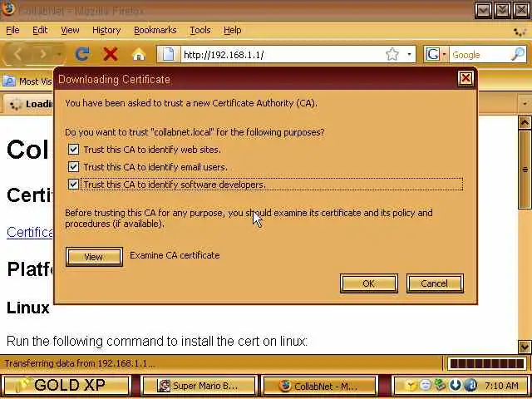Open the GOLD XP start button
532x399 pixels.
(66, 386)
